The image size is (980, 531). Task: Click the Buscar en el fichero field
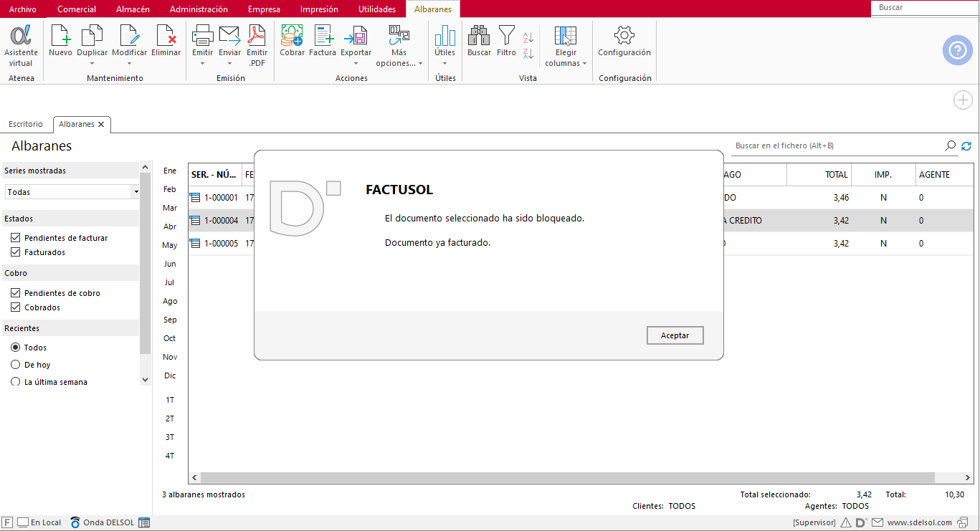837,146
